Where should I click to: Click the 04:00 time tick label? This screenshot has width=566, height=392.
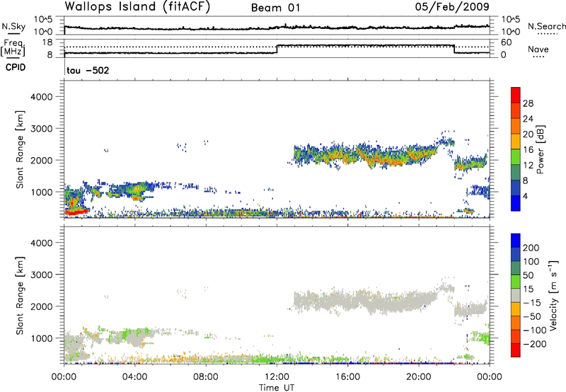point(134,377)
